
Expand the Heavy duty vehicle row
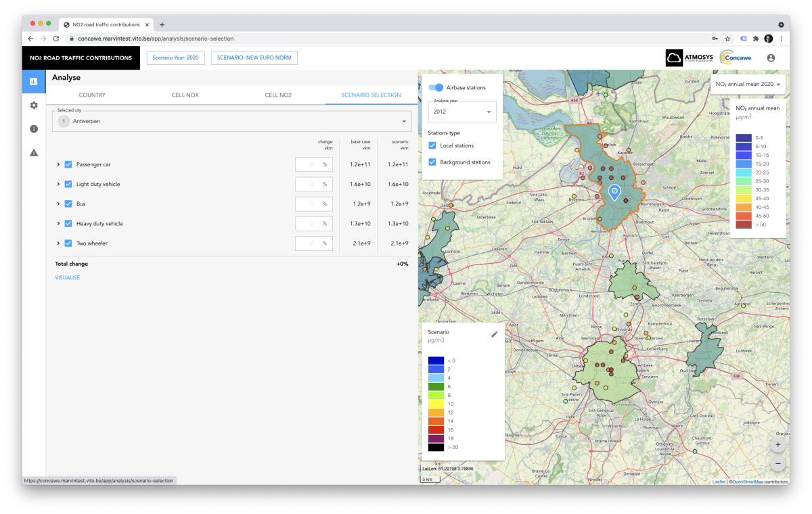click(59, 224)
